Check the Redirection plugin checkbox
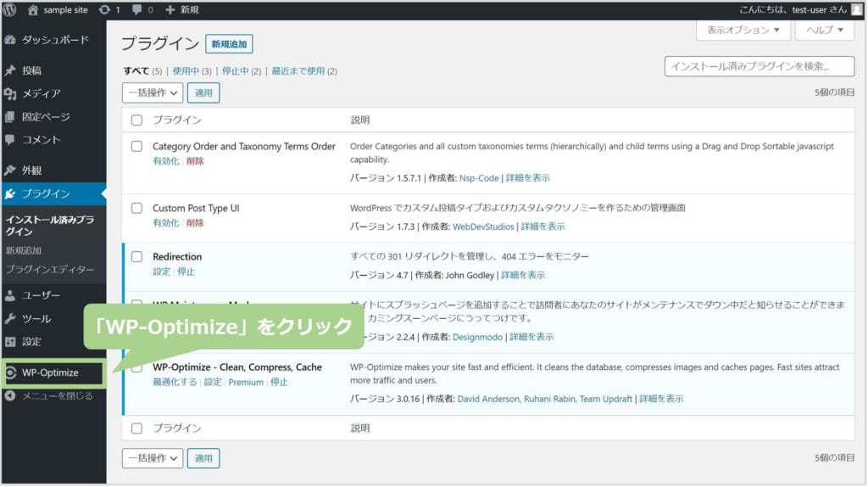This screenshot has width=868, height=487. (x=136, y=256)
